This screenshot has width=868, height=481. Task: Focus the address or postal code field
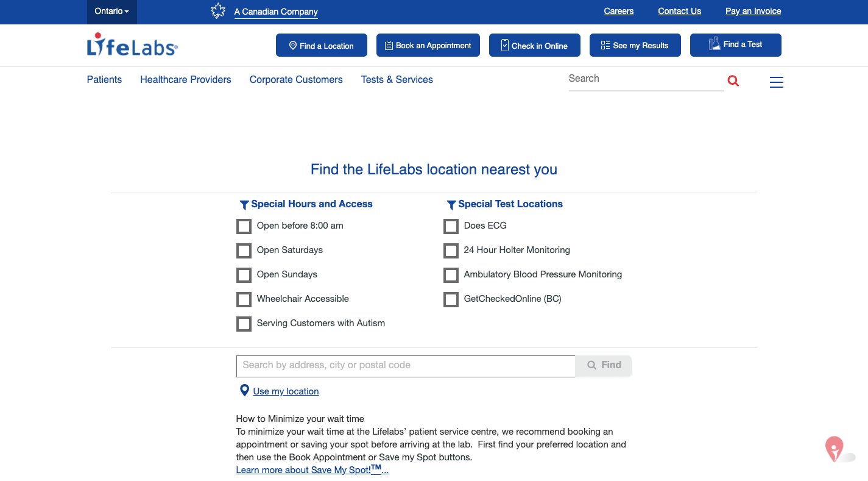(x=406, y=366)
